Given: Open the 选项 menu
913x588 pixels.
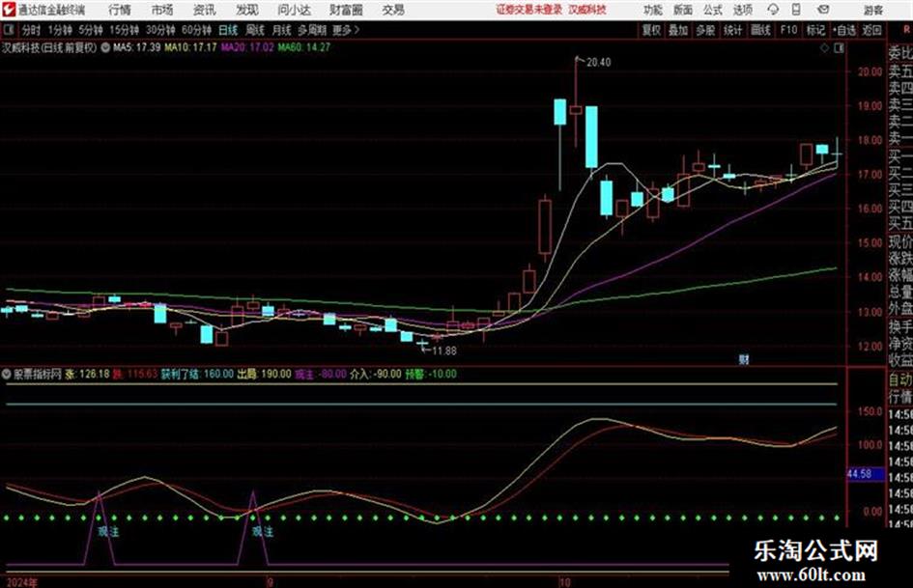Looking at the screenshot, I should coord(743,10).
